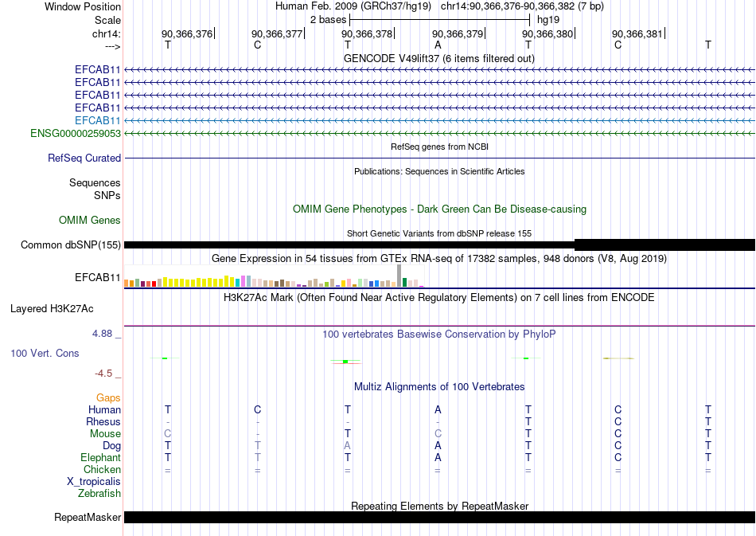Click the RefSeq Curated intron line
This screenshot has height=536, width=756.
point(439,158)
